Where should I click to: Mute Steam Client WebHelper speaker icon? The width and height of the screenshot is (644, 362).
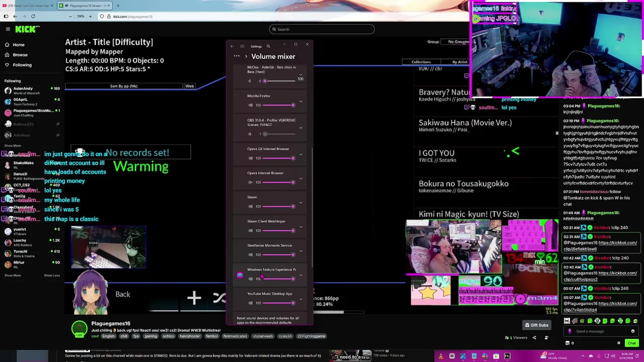pos(251,230)
